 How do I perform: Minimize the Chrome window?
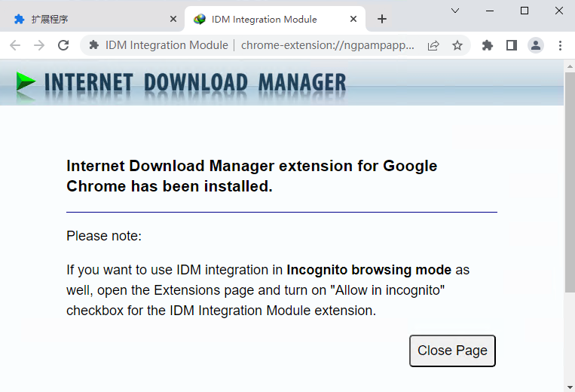click(490, 11)
